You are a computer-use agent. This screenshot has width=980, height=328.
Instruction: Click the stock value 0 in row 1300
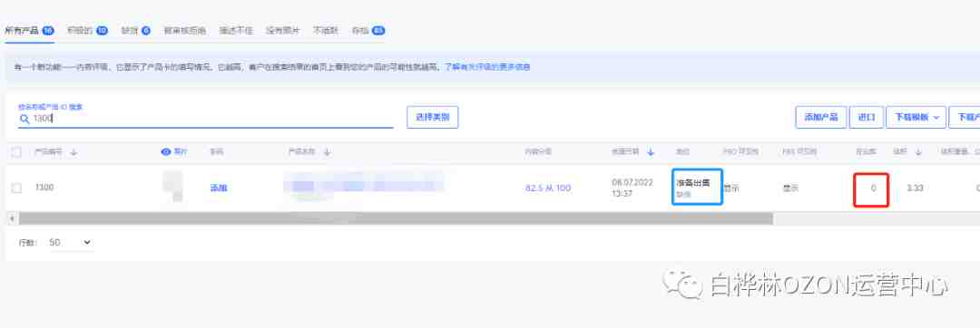[x=873, y=188]
